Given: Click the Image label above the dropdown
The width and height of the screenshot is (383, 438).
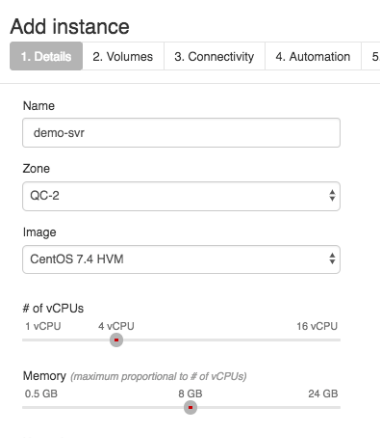Looking at the screenshot, I should [x=39, y=232].
